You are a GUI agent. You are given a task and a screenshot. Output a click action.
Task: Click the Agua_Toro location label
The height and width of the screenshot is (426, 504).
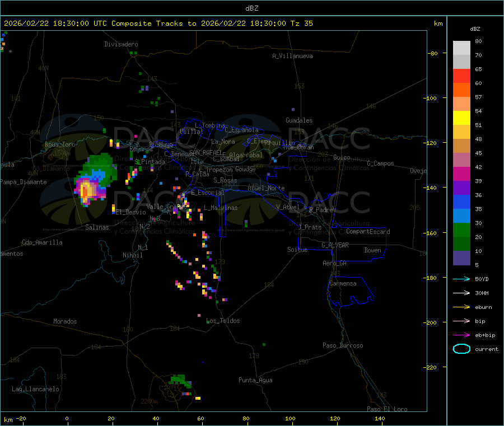pos(60,144)
